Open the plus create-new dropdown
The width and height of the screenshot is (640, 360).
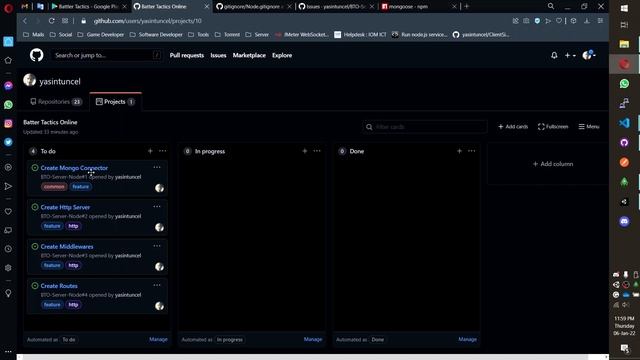pos(570,55)
